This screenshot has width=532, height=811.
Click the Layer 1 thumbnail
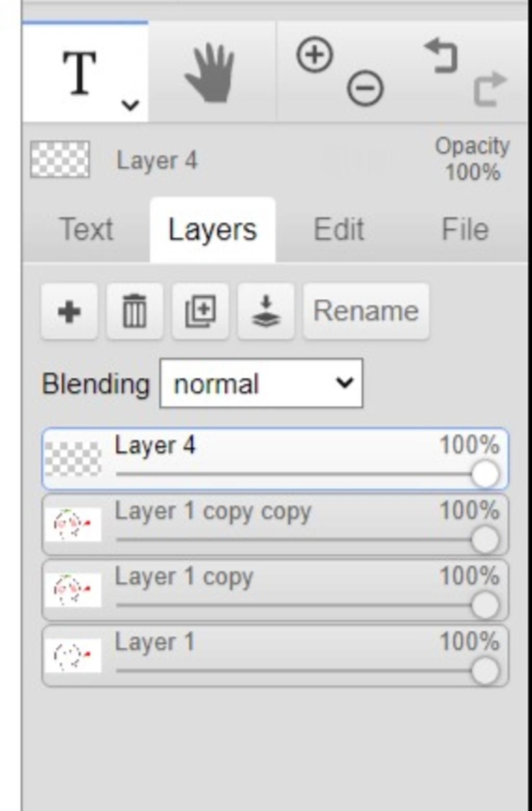[x=73, y=656]
